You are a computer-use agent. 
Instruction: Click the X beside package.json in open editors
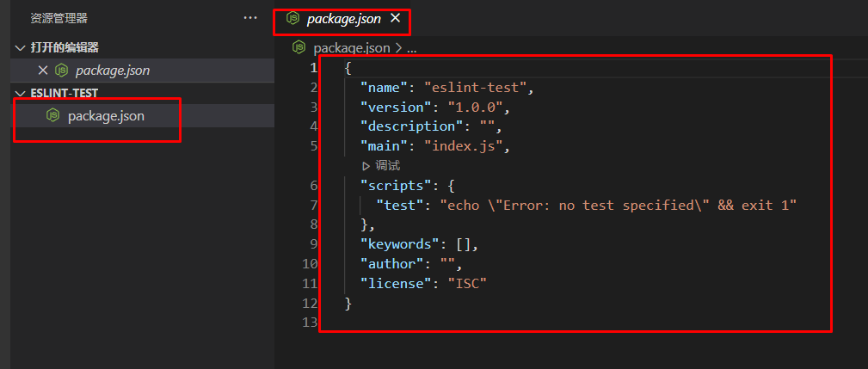click(42, 71)
